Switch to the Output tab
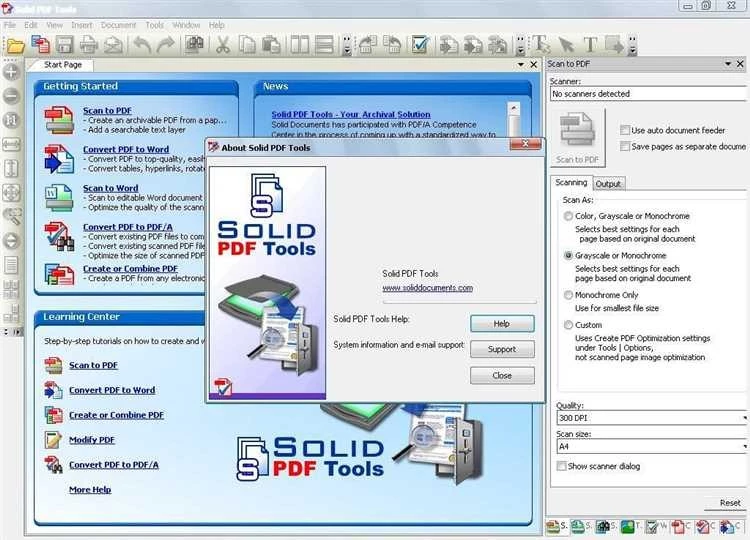Image resolution: width=750 pixels, height=540 pixels. (x=608, y=184)
